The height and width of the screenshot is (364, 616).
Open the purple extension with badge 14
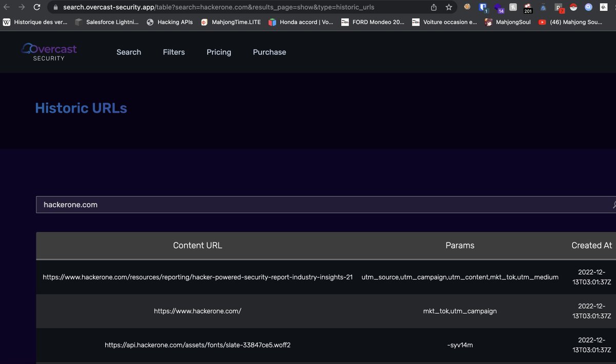pos(498,8)
